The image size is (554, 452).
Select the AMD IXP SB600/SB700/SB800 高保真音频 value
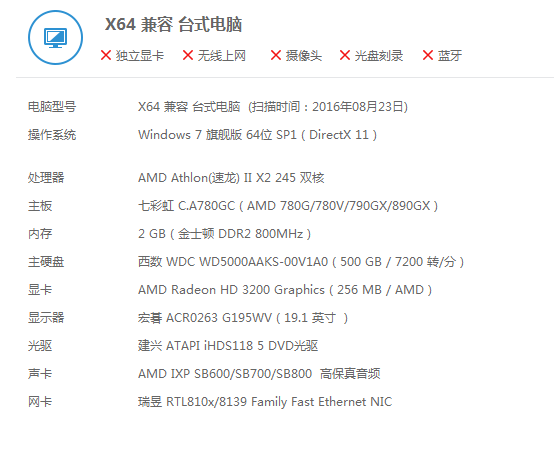tap(259, 374)
